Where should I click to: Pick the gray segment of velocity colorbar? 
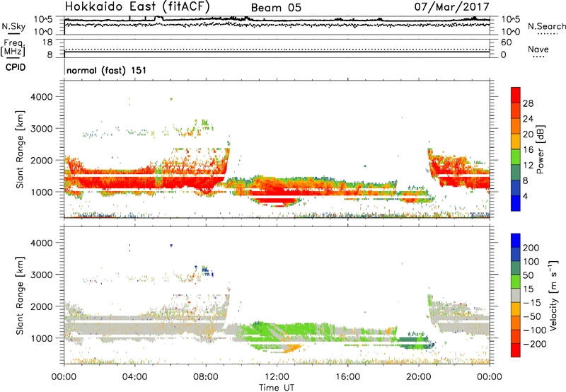point(516,295)
